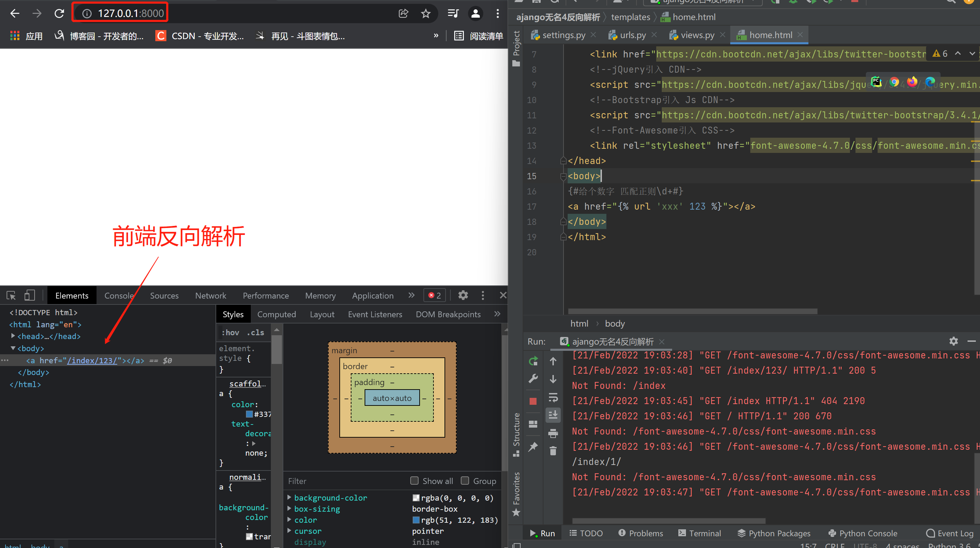Open the 博客园 bookmark
Screen dimensions: 980x548
[x=99, y=36]
